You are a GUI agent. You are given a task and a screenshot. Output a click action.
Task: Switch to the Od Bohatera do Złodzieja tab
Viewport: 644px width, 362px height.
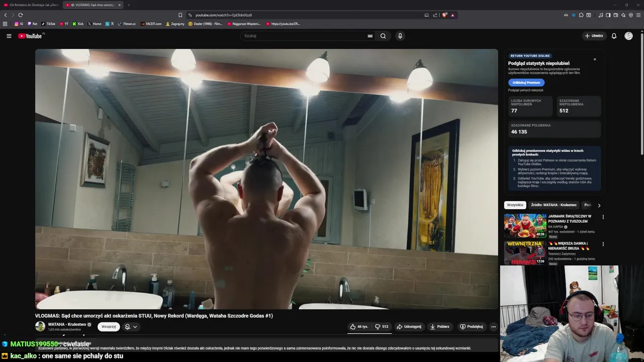[31, 5]
